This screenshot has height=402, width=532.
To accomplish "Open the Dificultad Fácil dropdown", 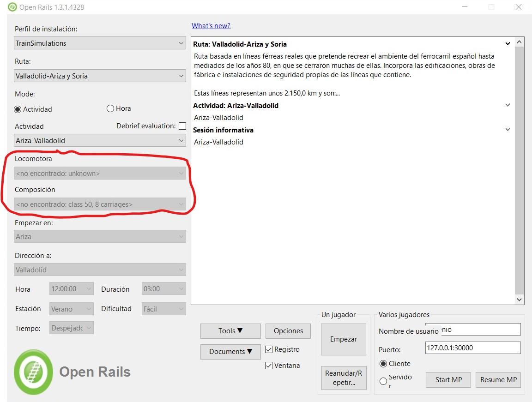I will (x=163, y=309).
